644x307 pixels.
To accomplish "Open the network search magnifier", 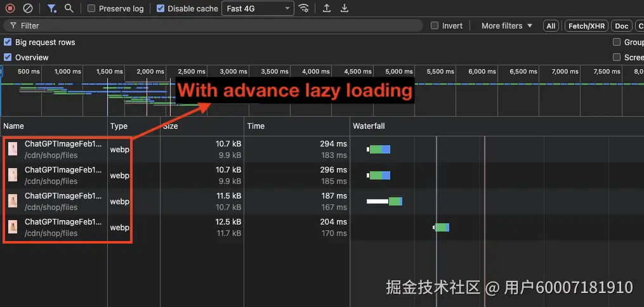I will click(69, 8).
